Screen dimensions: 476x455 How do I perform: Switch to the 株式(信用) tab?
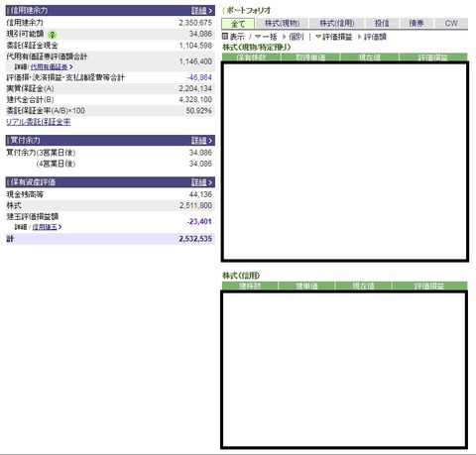337,24
